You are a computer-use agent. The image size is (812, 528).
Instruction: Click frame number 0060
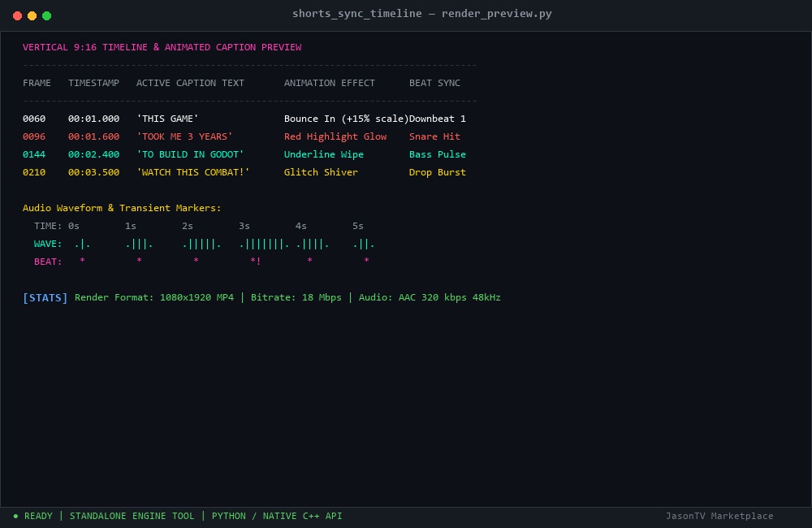(x=34, y=119)
